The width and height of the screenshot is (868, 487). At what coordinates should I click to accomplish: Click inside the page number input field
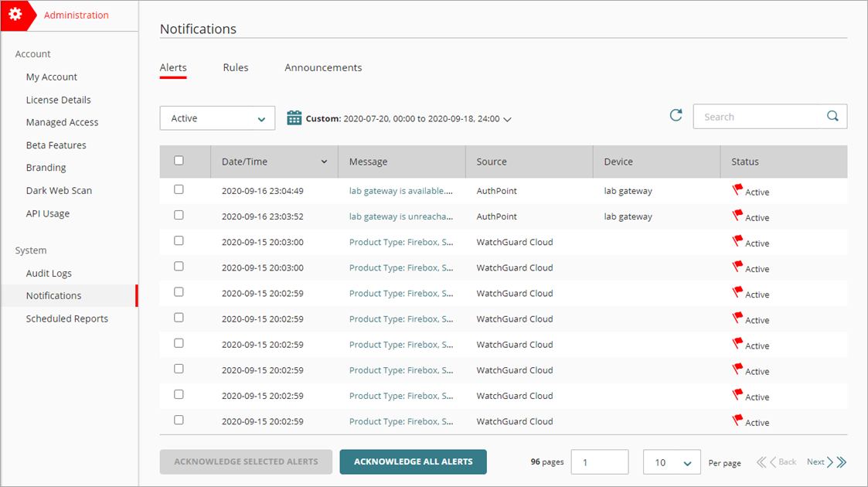[x=600, y=461]
